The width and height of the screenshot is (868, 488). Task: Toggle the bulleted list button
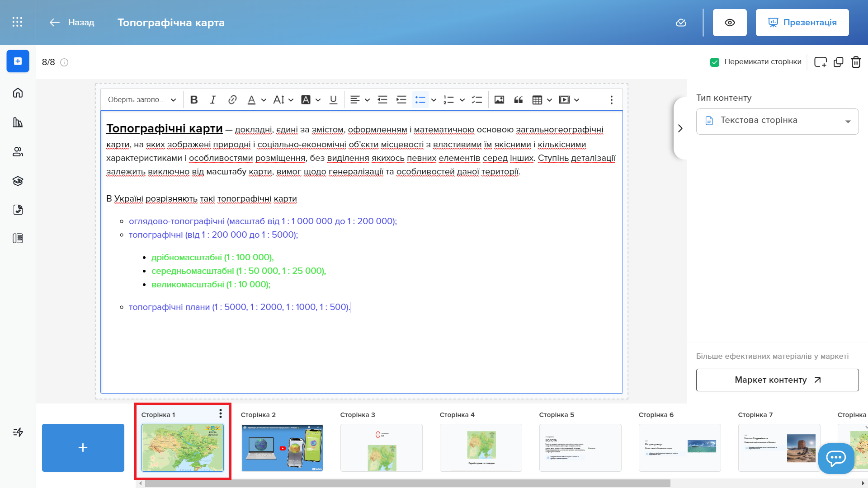coord(420,100)
